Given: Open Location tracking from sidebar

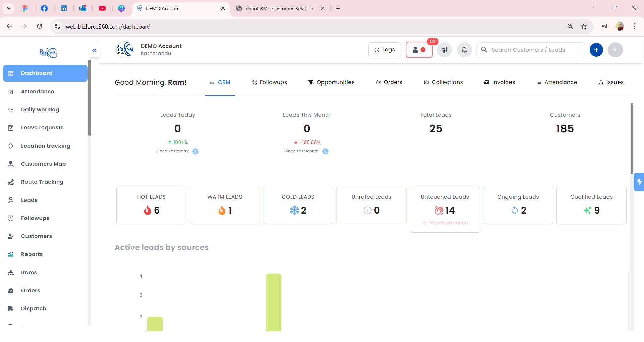Looking at the screenshot, I should [x=45, y=146].
